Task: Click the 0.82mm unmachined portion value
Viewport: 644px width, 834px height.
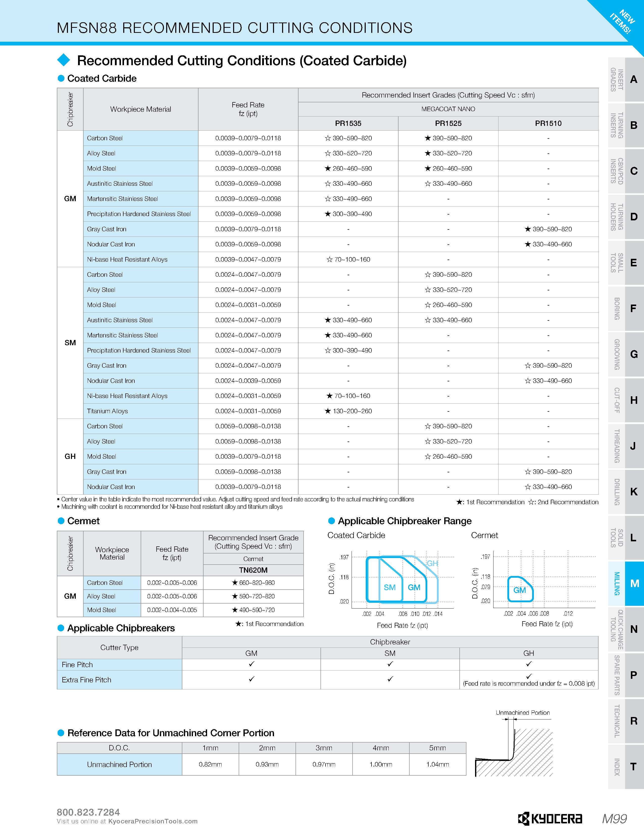Action: 210,764
